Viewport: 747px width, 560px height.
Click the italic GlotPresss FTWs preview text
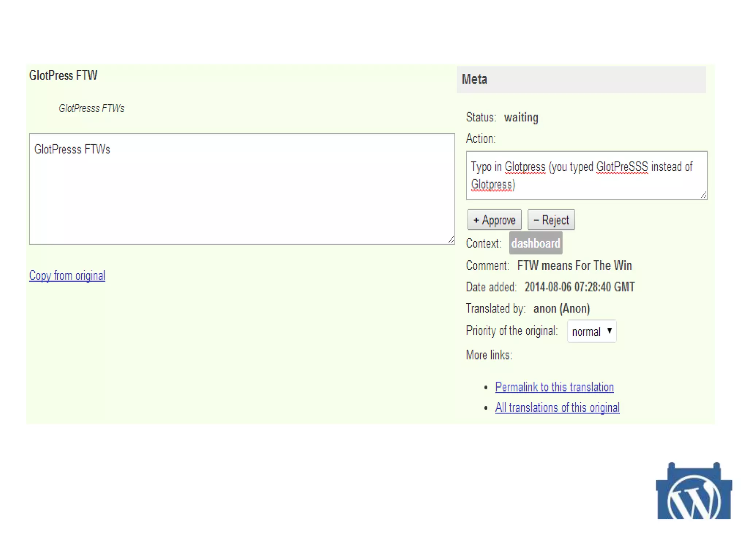coord(92,108)
